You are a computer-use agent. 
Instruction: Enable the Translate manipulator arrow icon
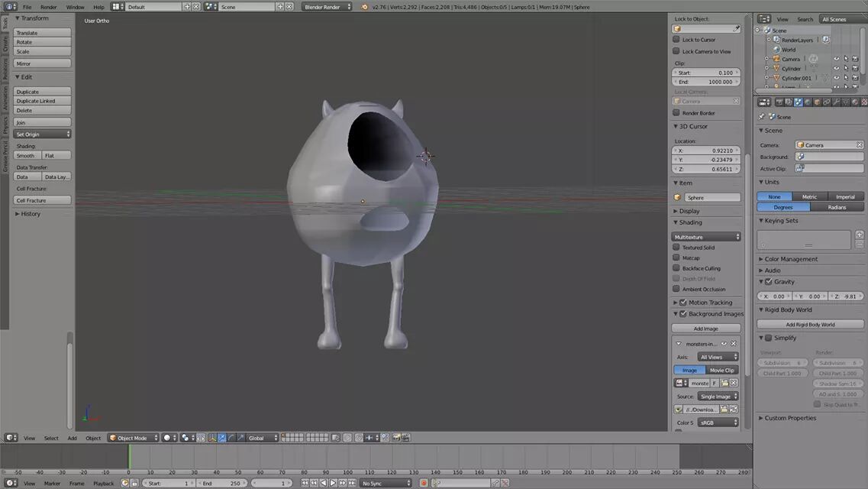coord(221,437)
